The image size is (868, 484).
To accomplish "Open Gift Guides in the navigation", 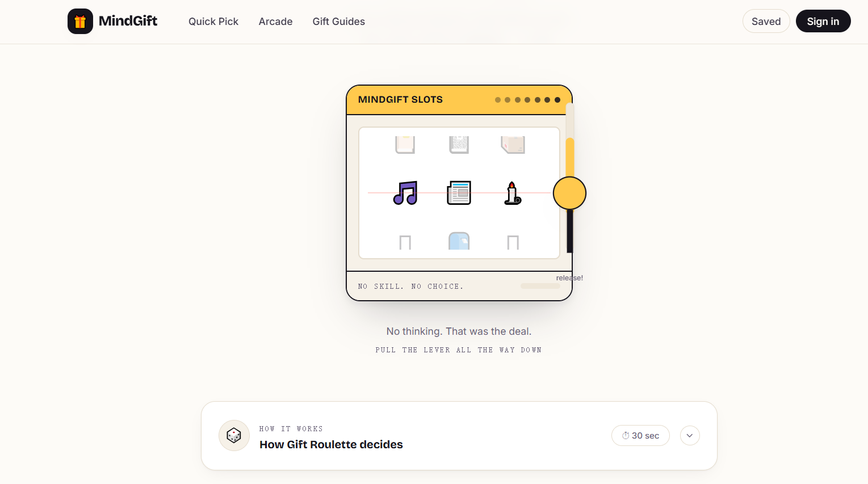I will click(x=339, y=22).
